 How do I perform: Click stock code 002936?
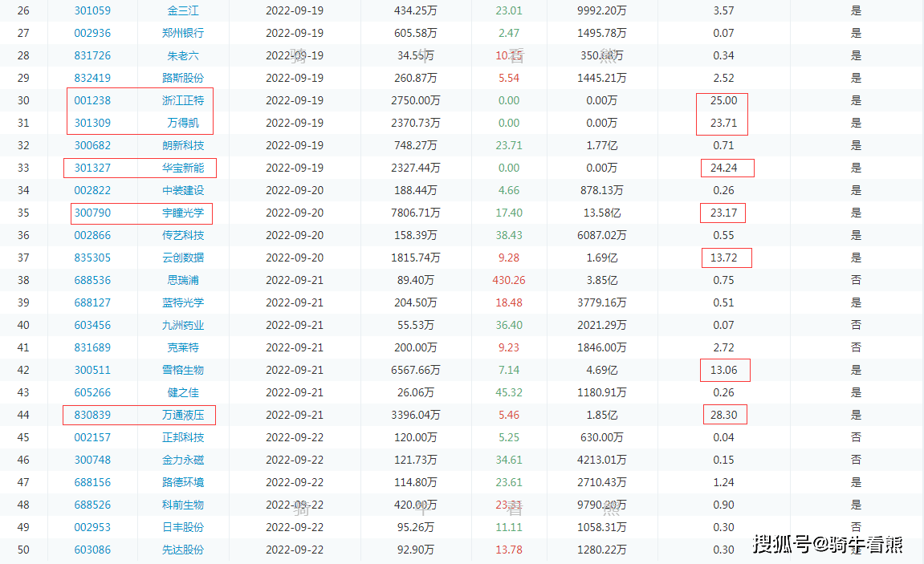(92, 33)
